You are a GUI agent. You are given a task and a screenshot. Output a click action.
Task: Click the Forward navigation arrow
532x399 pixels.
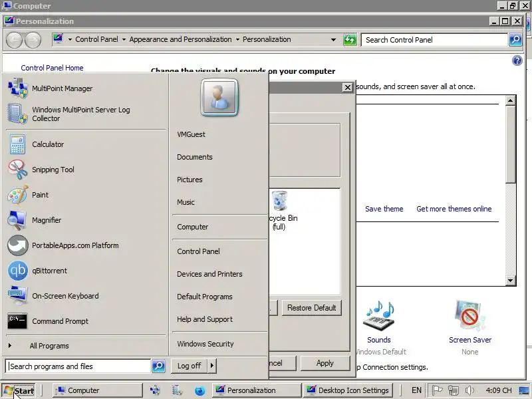33,40
